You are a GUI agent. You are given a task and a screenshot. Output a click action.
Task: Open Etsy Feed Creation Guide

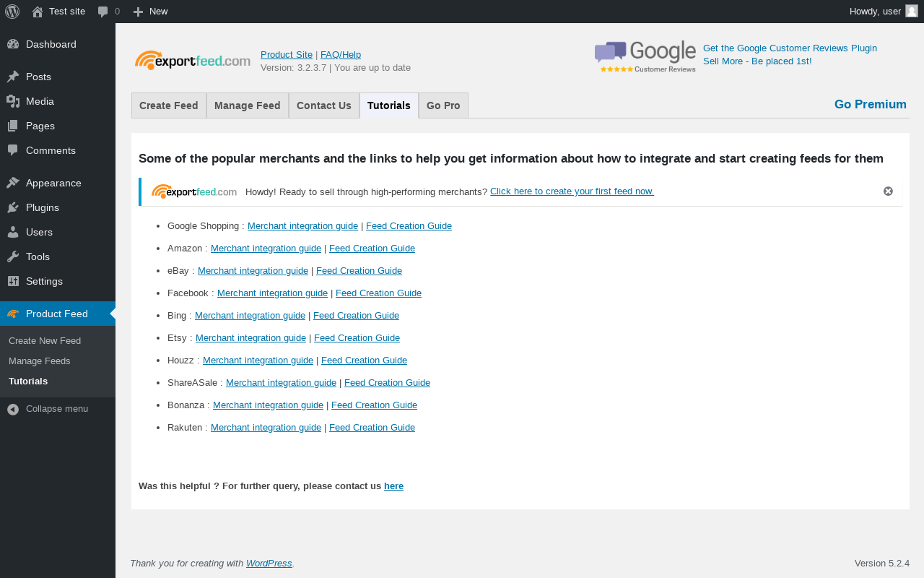pos(357,337)
